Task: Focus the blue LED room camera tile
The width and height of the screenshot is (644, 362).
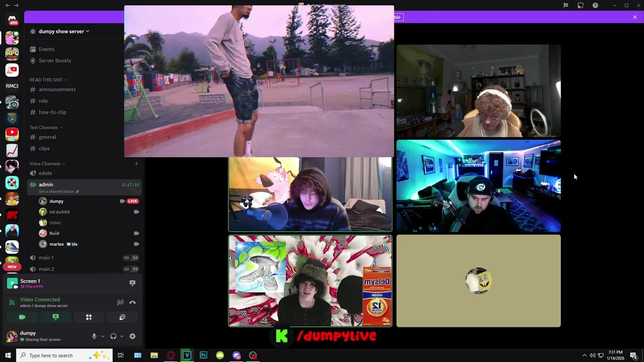Action: (x=478, y=186)
